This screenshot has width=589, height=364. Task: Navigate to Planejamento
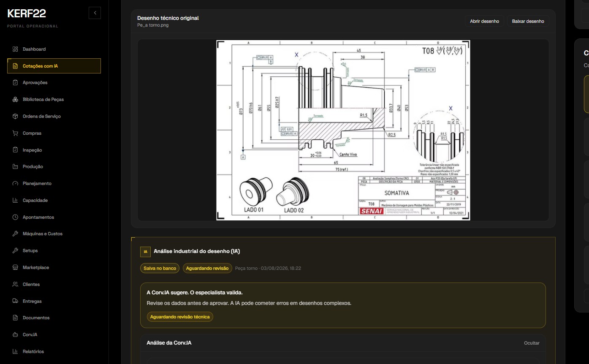pos(54,183)
